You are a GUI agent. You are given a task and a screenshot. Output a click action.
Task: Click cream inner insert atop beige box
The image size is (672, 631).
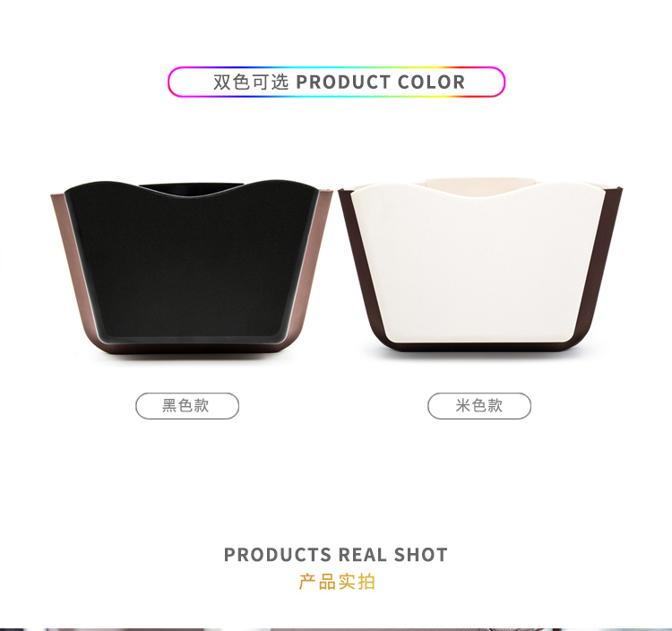point(480,184)
